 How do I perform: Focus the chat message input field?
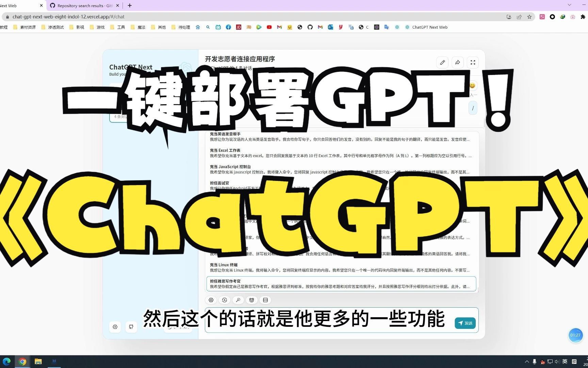coord(342,320)
